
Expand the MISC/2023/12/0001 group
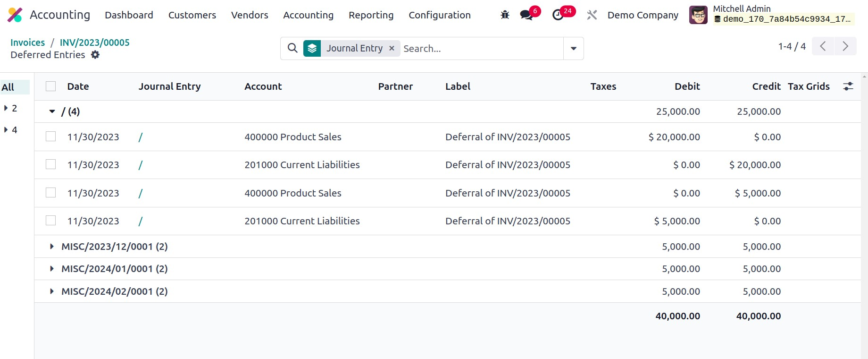coord(52,247)
